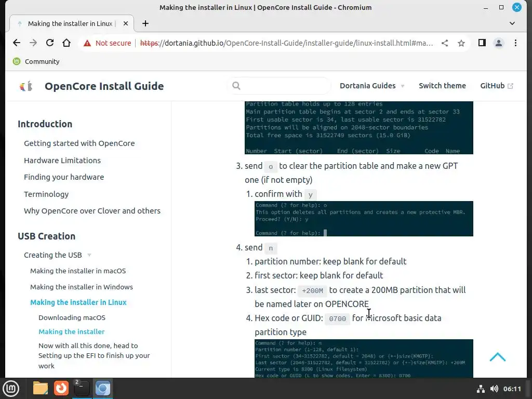Open the Terminal taskbar item
Screen dimensions: 532x399
pos(82,389)
